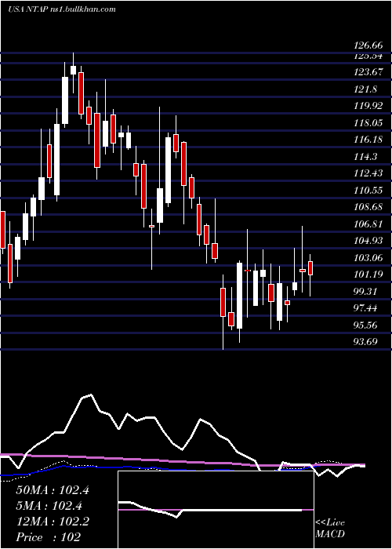
Task: Click the USA NTAP ns1.bullkhan.com header text
Action: (x=62, y=9)
